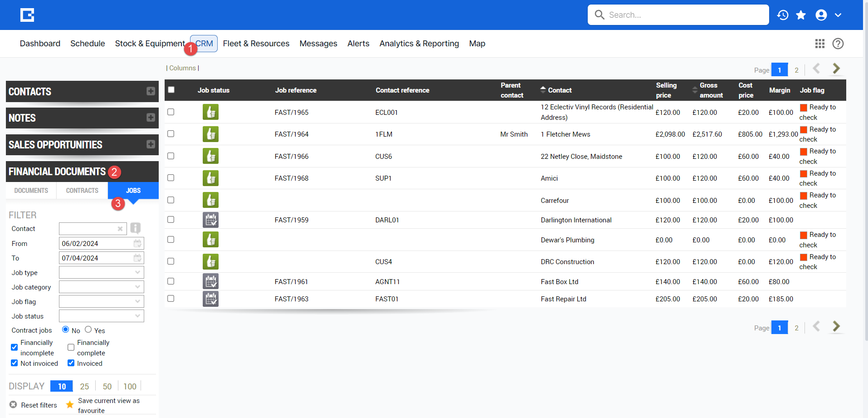
Task: Open the Analytics & Reporting menu
Action: pos(419,44)
